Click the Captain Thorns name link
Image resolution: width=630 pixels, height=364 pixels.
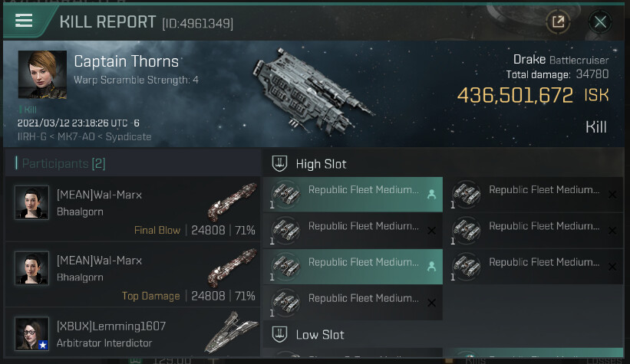[127, 61]
